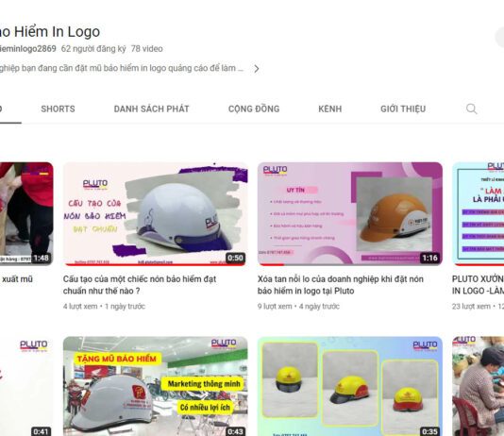Click '9 lượt xem • 4 ngày trước' text

coord(298,306)
